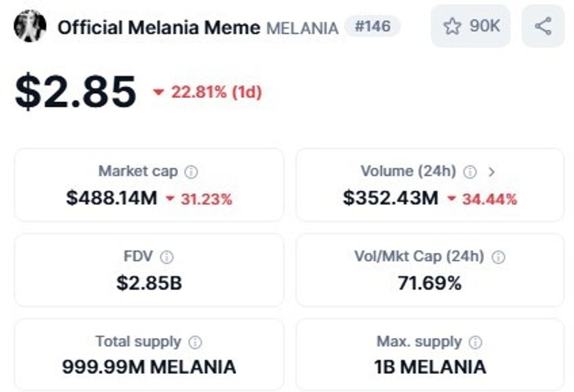
Task: Click the $488.14M market cap value
Action: [111, 198]
